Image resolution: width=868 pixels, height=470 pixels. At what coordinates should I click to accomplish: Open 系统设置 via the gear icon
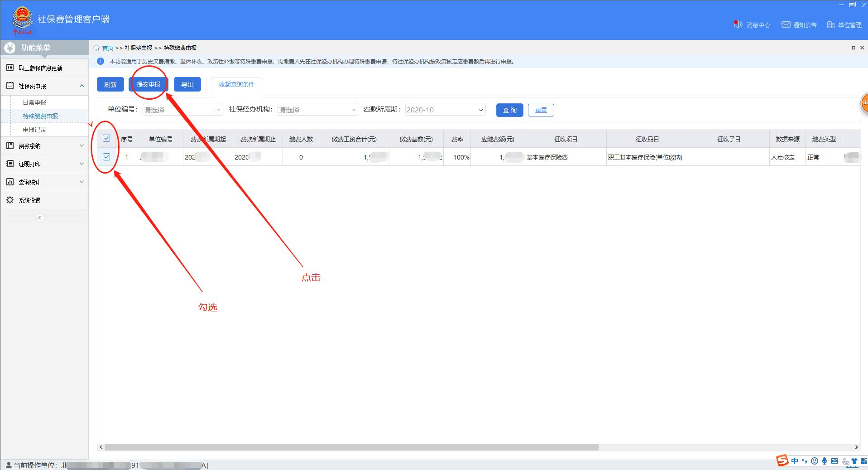[10, 199]
